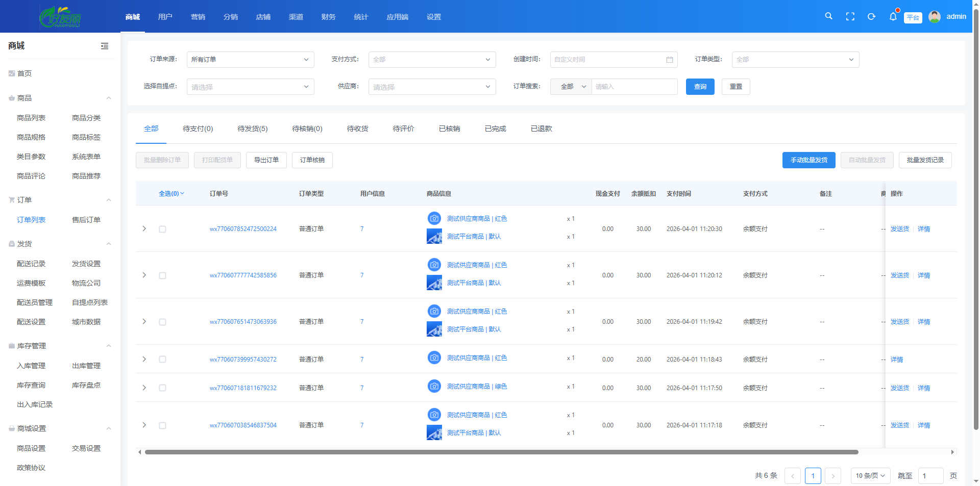Click the search magnifier icon in header

[828, 16]
